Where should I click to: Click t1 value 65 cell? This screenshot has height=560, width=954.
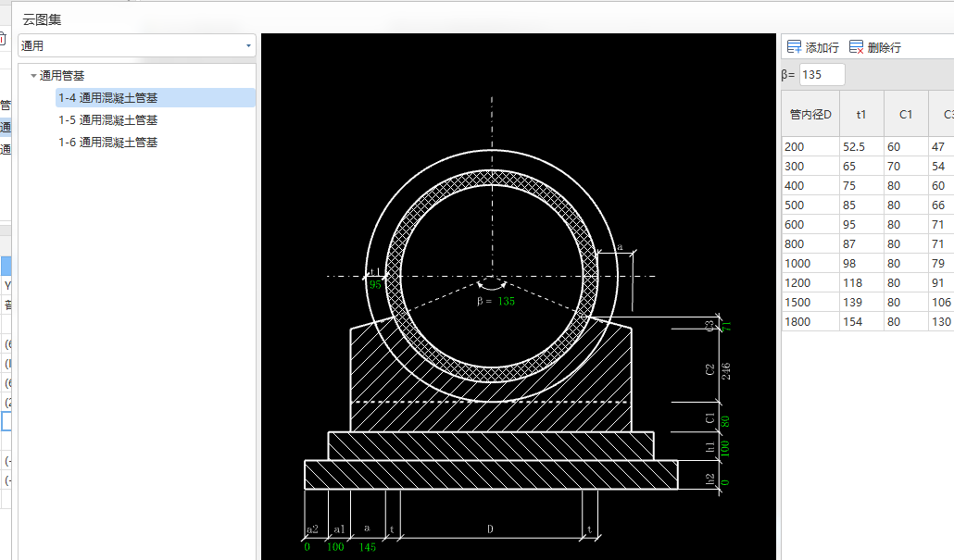click(x=861, y=166)
